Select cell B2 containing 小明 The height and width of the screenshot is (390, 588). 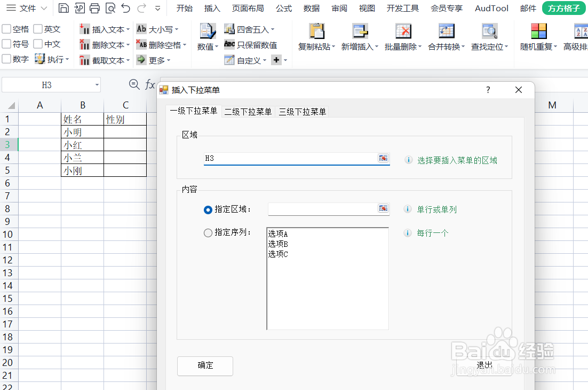point(83,132)
